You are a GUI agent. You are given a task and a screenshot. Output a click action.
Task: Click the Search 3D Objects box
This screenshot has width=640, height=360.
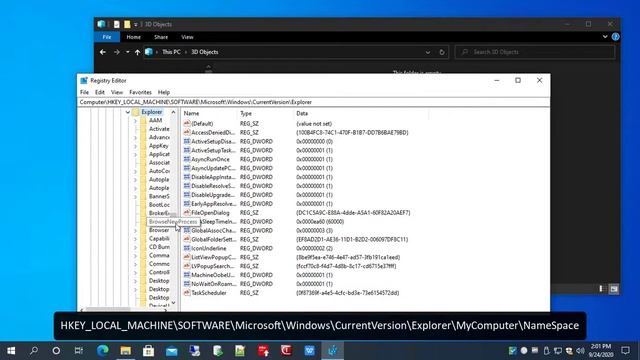coord(535,52)
